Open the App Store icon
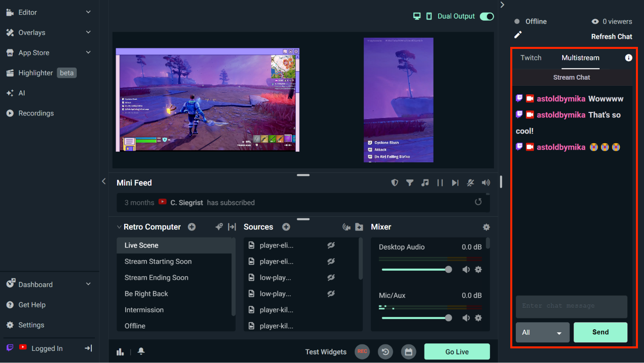 pos(10,52)
